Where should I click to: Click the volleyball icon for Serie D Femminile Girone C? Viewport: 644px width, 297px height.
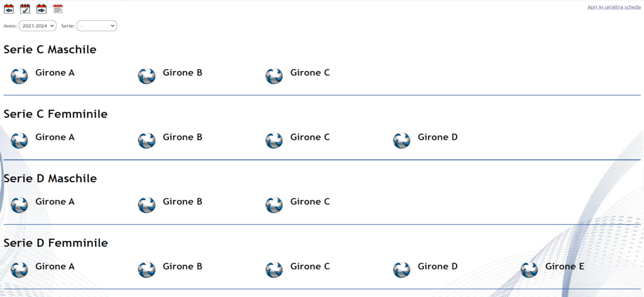coord(274,270)
